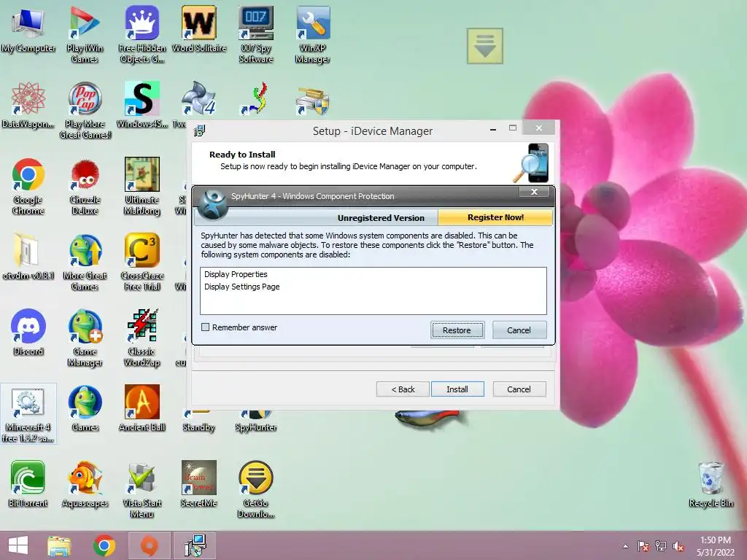Open the taskbar clock showing 1:50 PM

[715, 546]
